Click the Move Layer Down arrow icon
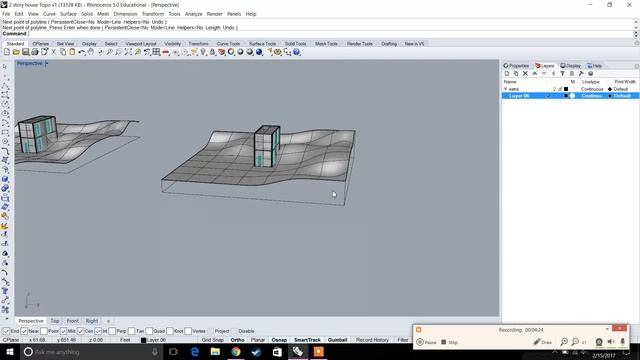The width and height of the screenshot is (640, 360). [x=544, y=73]
